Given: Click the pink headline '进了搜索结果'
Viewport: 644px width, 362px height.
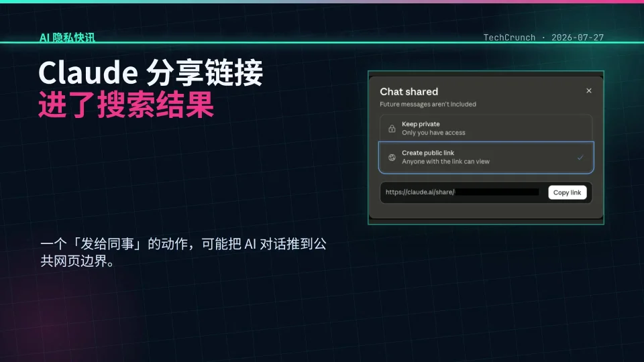Looking at the screenshot, I should (126, 105).
